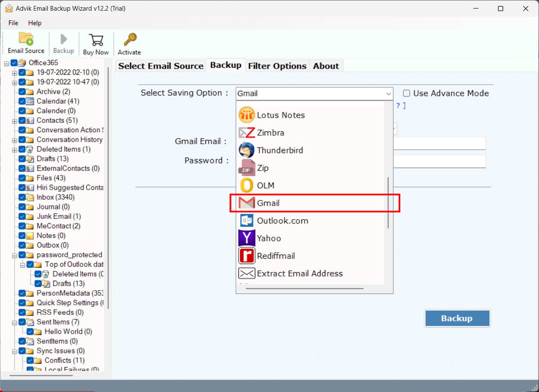This screenshot has width=539, height=392.
Task: Switch to Select Email Source tab
Action: tap(161, 66)
